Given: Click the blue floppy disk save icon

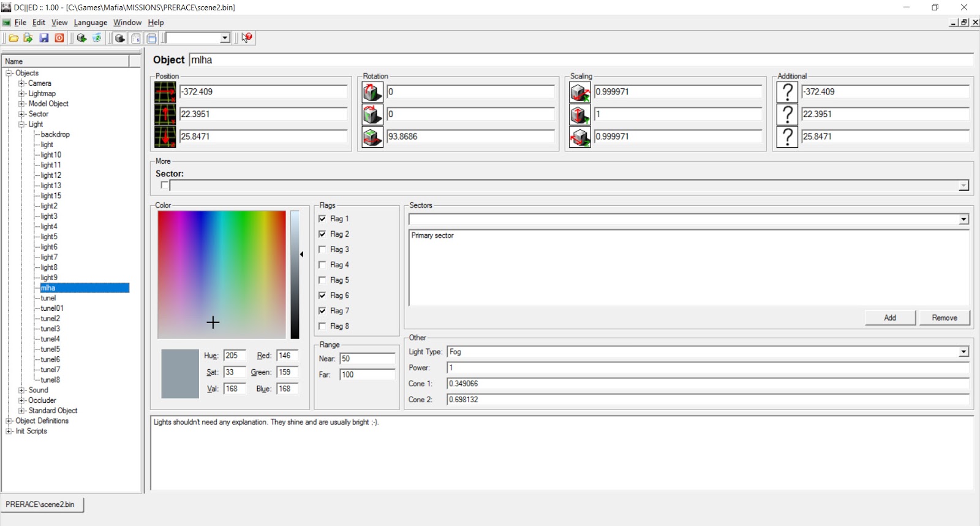Looking at the screenshot, I should (x=44, y=38).
